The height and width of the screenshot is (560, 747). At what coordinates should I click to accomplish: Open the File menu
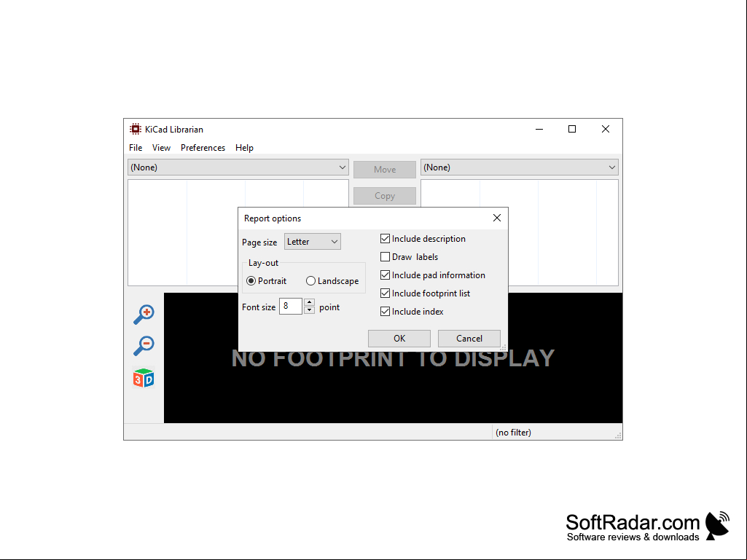(136, 148)
